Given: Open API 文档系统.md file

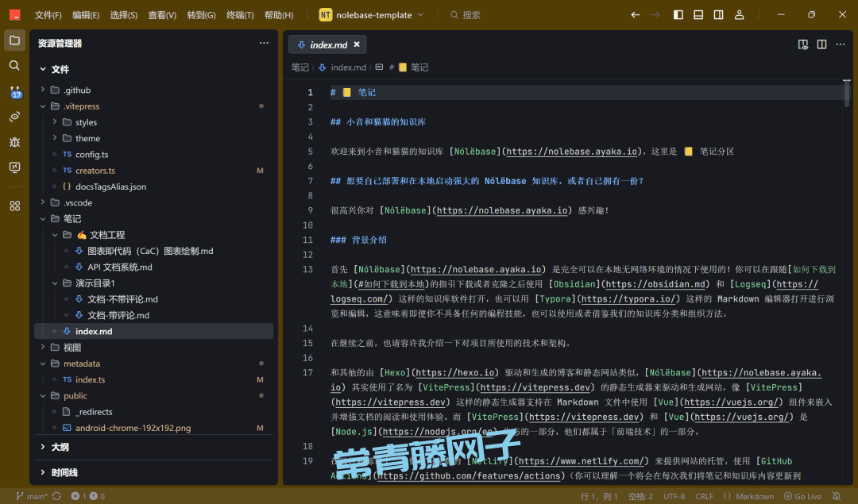Looking at the screenshot, I should point(153,267).
